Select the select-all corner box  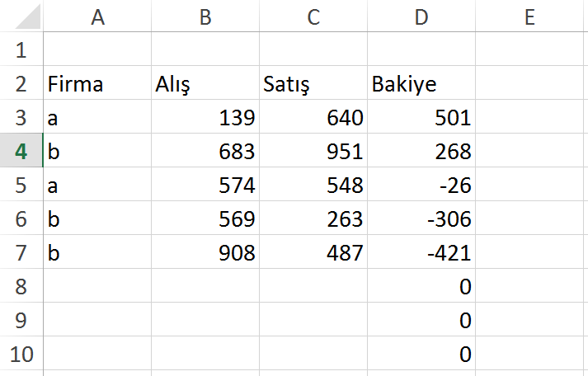[x=21, y=16]
